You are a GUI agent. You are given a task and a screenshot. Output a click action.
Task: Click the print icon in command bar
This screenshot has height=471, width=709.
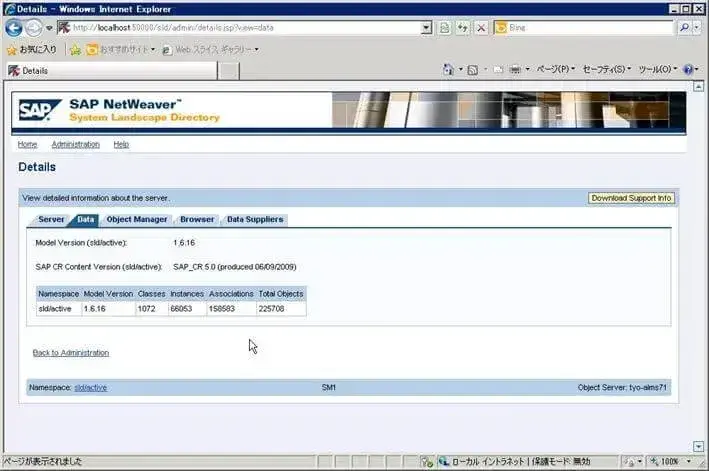pyautogui.click(x=515, y=70)
